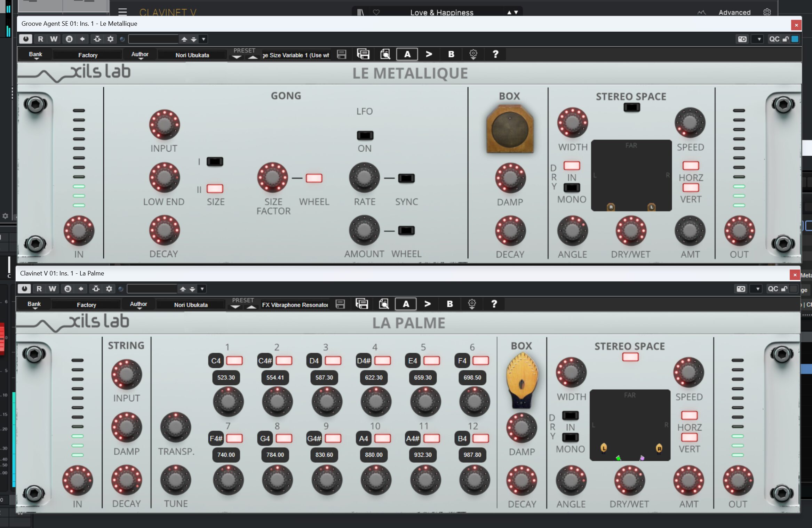Click Nori Ubukata author field in La Palme
The width and height of the screenshot is (812, 528).
coord(191,305)
